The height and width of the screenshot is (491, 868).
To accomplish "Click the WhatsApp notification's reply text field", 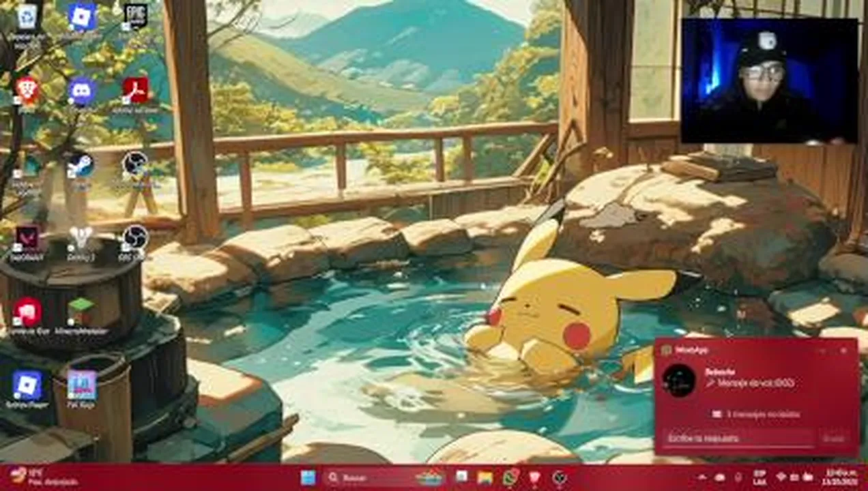I will 738,438.
